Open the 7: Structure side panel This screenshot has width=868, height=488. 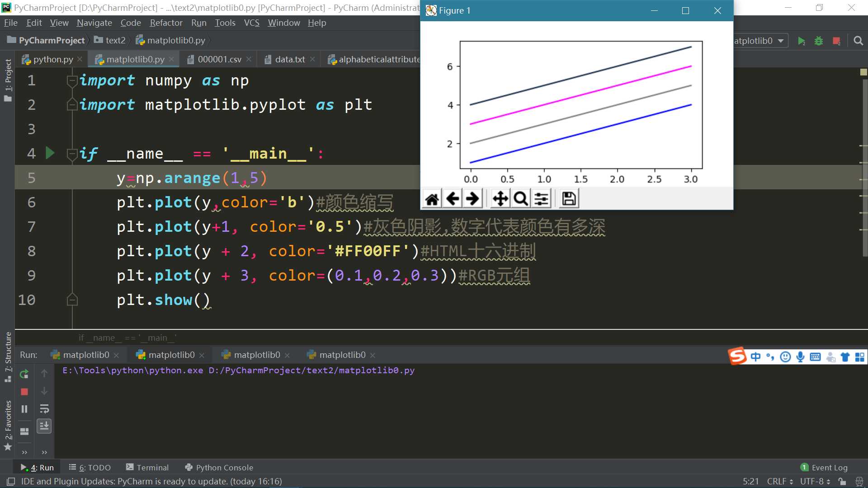click(8, 357)
